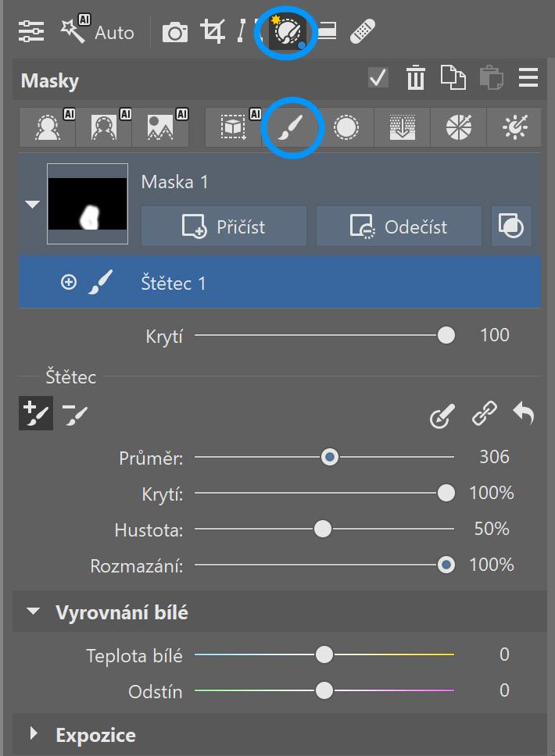Switch to the subtract-brush mode
Image resolution: width=555 pixels, height=756 pixels.
coord(74,415)
